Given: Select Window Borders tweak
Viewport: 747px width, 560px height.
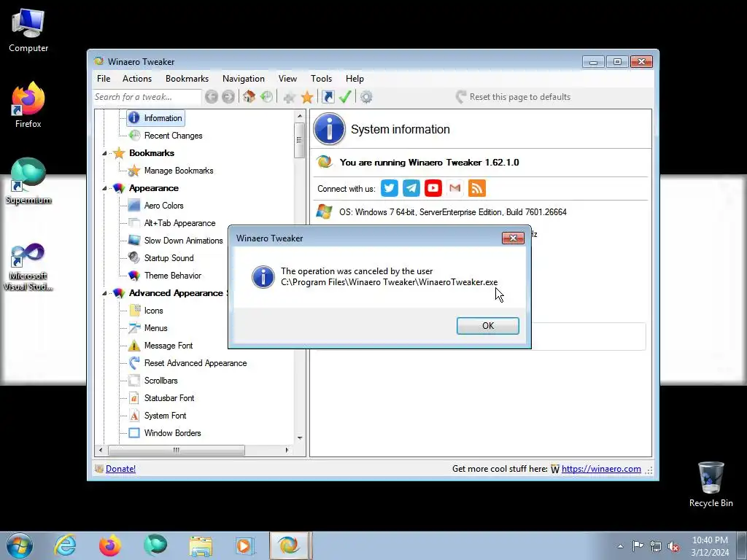Looking at the screenshot, I should tap(172, 433).
